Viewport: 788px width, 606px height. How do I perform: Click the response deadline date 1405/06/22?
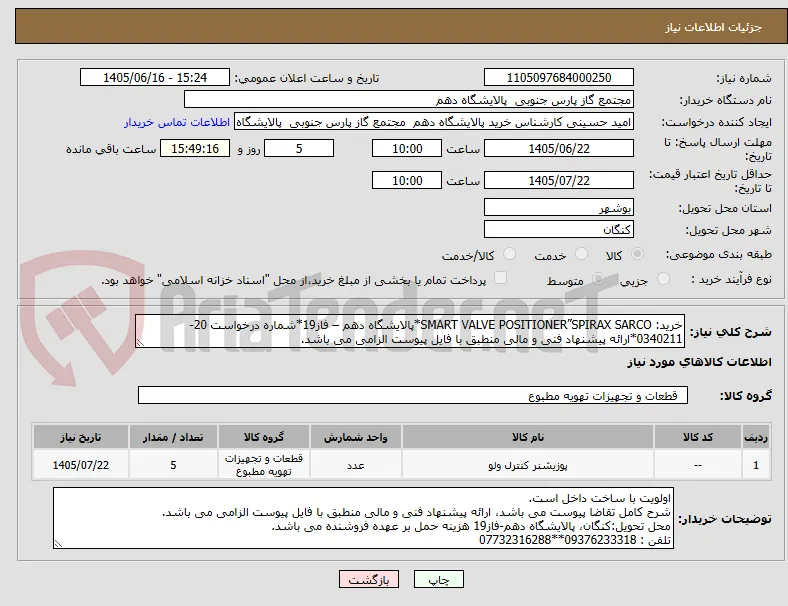(558, 149)
